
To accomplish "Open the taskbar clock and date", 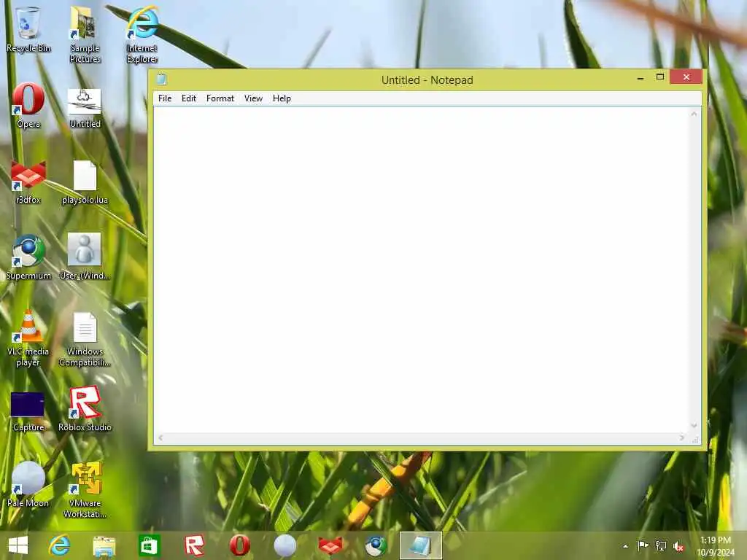I will 716,546.
